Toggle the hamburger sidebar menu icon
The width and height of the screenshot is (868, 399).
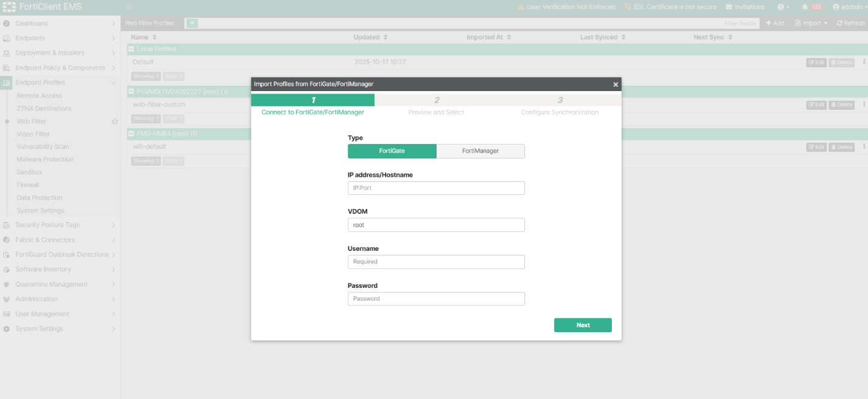[x=129, y=7]
